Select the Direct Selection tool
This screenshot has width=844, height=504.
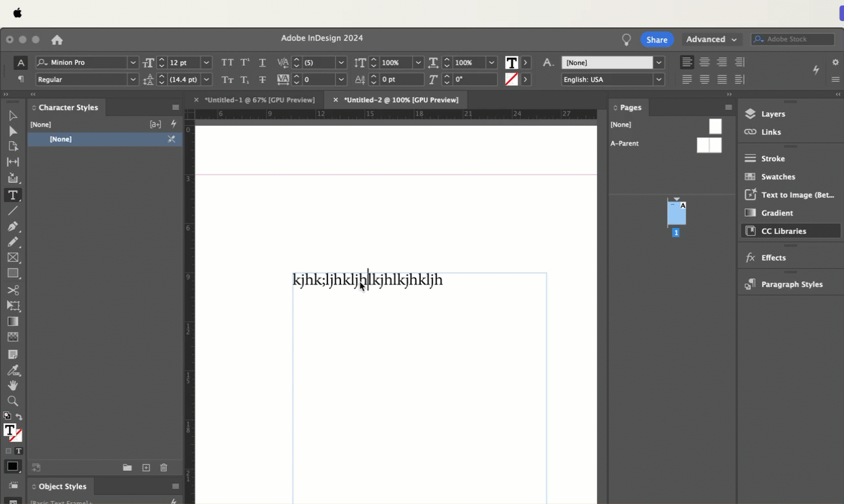coord(13,131)
